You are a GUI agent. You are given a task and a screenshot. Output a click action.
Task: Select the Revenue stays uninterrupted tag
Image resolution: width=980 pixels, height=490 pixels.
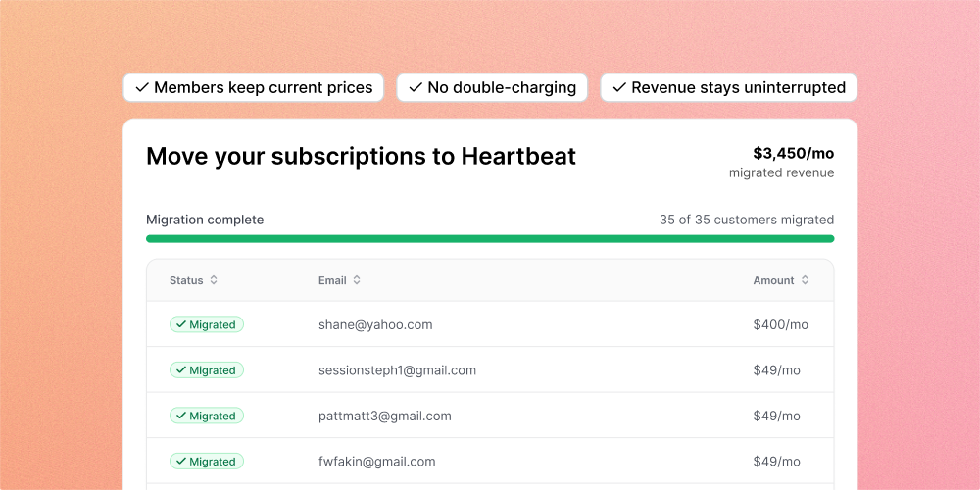(728, 87)
